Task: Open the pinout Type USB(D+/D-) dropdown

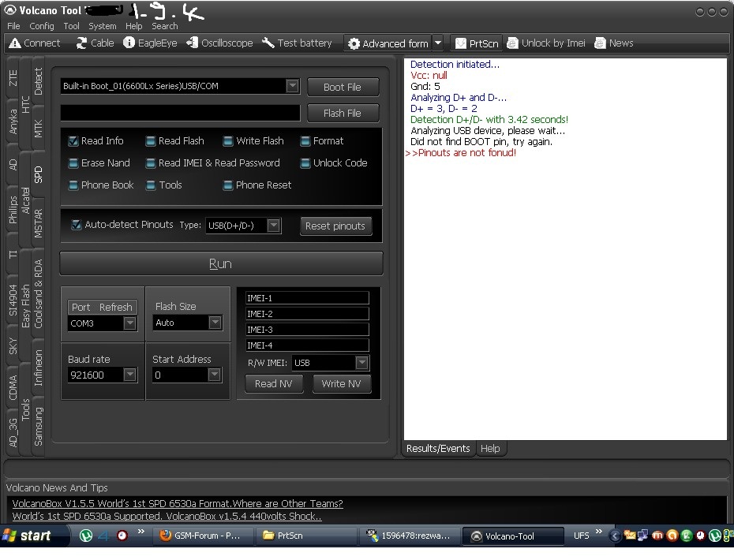Action: [274, 226]
